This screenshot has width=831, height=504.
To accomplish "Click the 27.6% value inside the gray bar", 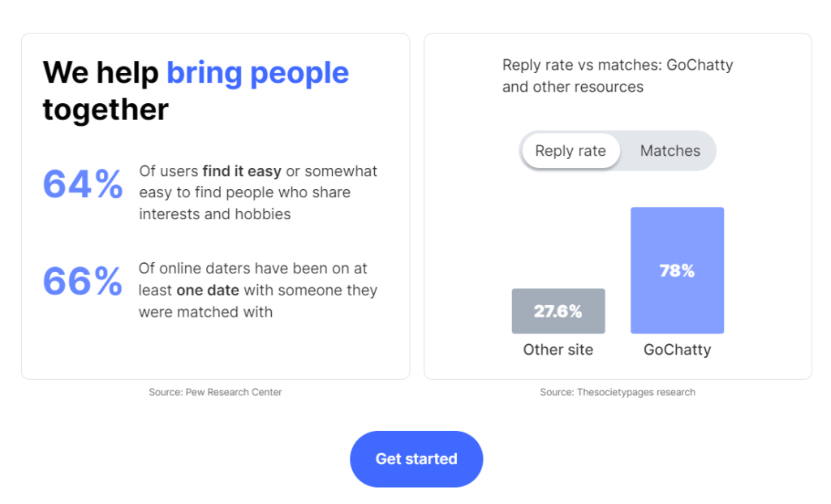I will tap(558, 311).
